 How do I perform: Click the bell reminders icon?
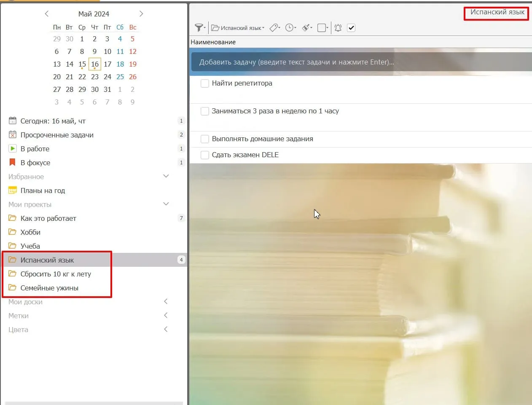pos(338,28)
